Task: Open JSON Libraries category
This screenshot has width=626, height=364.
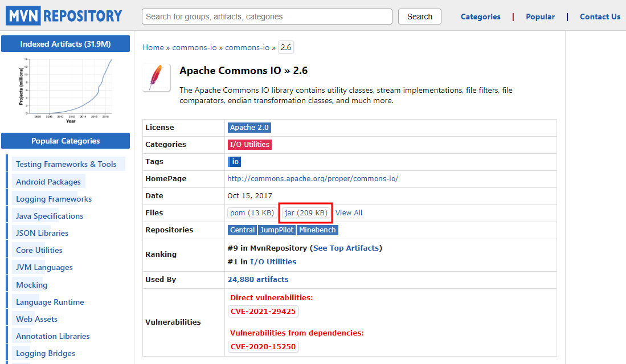Action: click(x=42, y=233)
